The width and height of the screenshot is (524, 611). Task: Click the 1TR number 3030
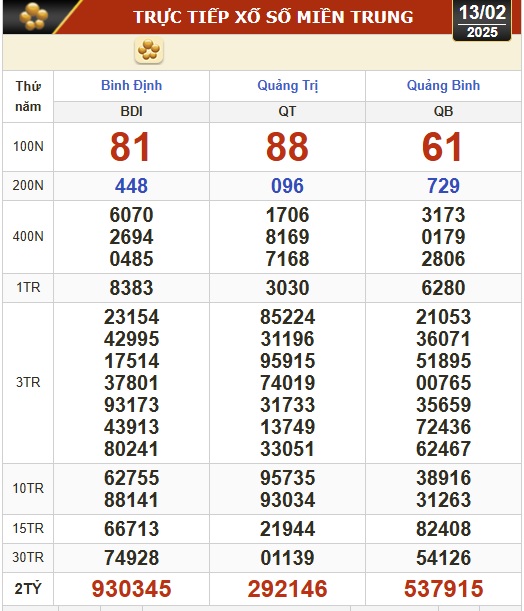tap(288, 288)
